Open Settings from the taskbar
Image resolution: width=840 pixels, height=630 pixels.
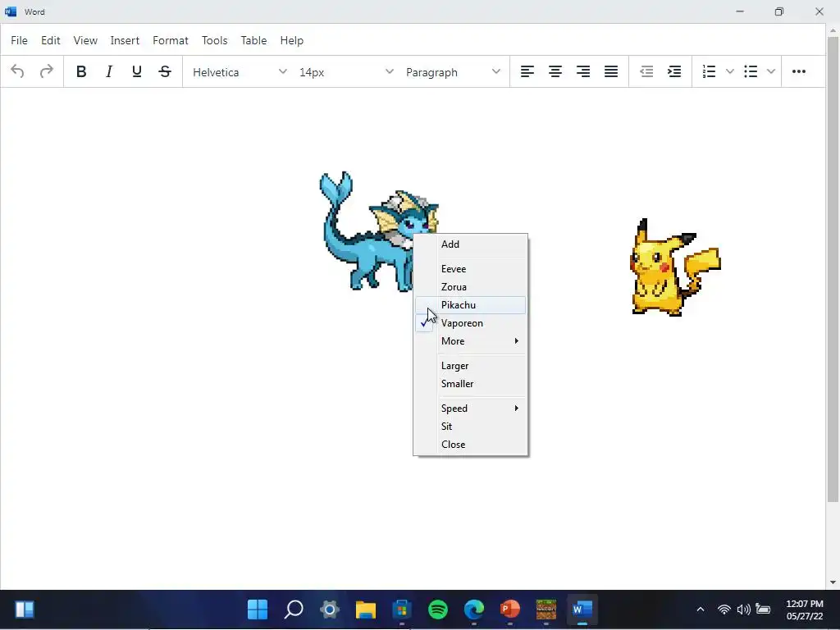pos(330,609)
